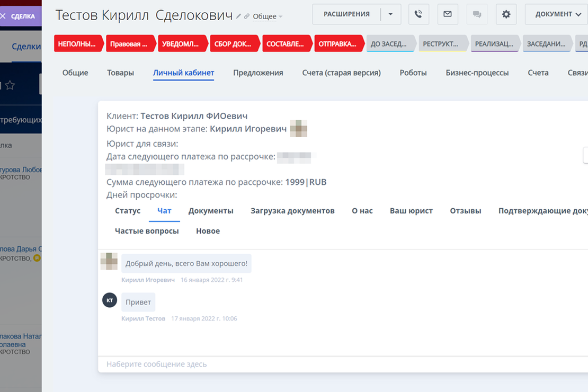Open the settings gear icon

pos(506,14)
